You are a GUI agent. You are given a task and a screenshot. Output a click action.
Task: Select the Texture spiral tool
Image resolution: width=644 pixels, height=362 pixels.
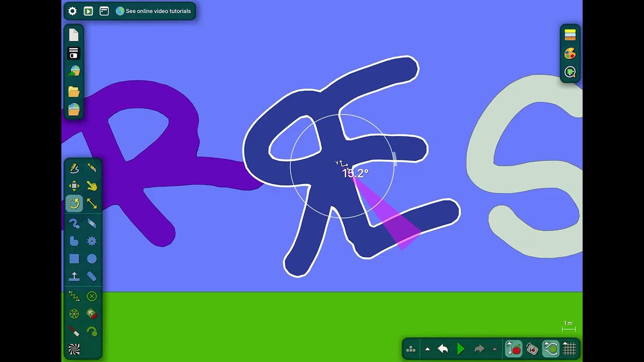click(74, 349)
